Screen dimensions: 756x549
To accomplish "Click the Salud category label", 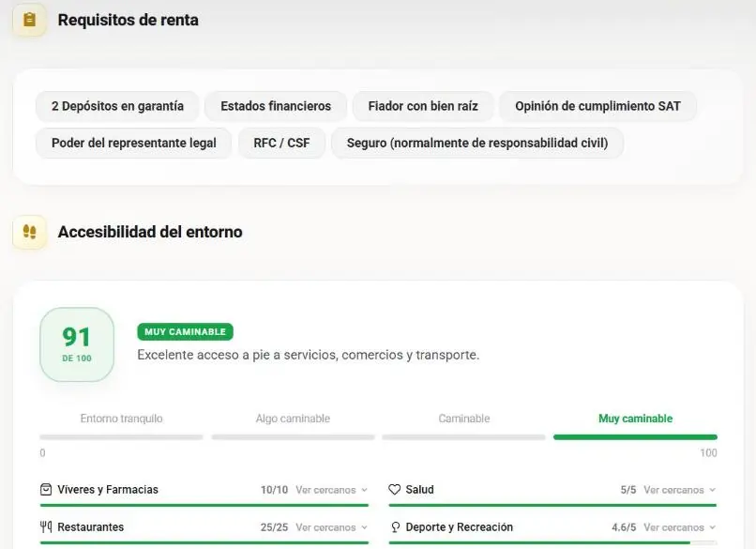I will click(x=420, y=490).
